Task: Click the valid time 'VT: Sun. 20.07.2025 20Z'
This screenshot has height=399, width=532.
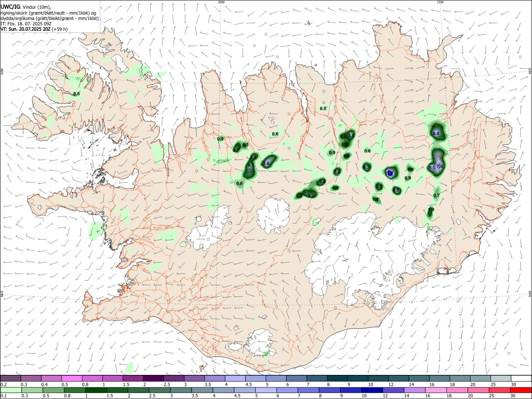Action: point(25,29)
